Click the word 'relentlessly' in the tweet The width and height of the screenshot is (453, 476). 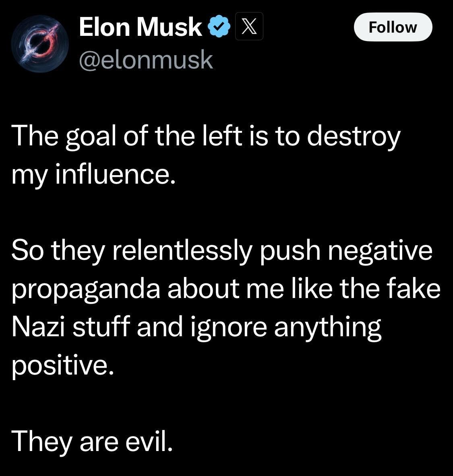click(182, 251)
